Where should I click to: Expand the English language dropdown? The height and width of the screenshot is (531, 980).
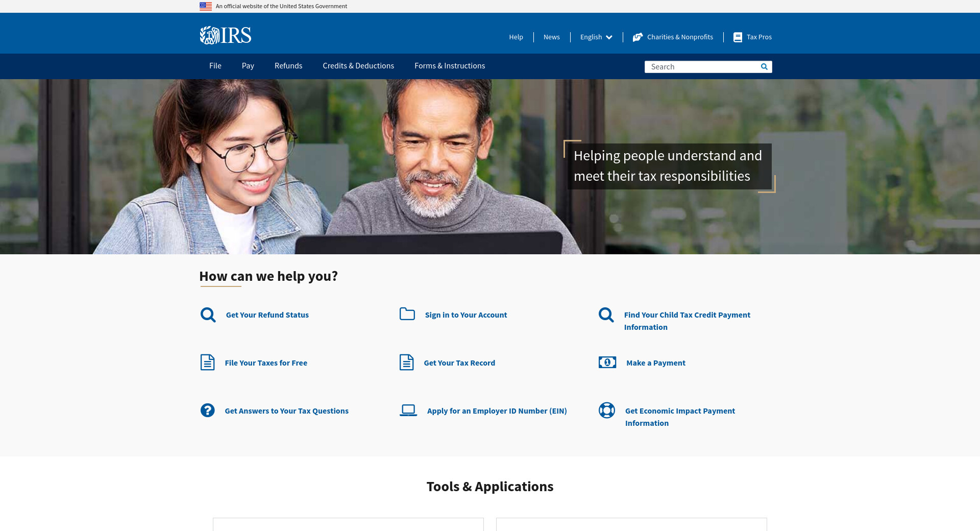(596, 37)
